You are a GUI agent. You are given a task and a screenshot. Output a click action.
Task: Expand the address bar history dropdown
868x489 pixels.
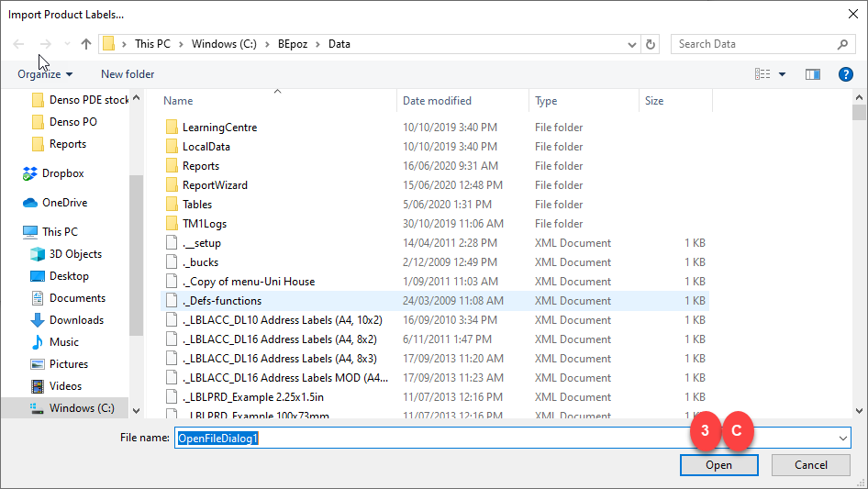click(631, 44)
